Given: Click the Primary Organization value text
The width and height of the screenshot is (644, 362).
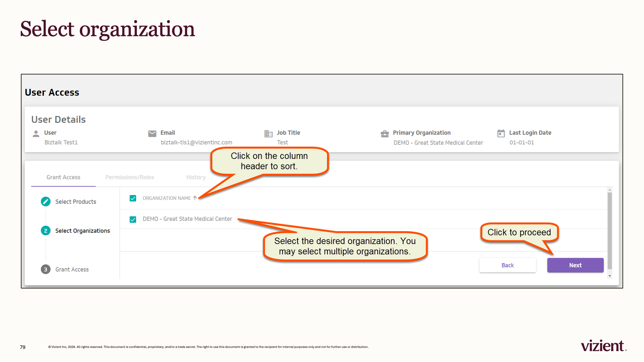Looking at the screenshot, I should pos(438,143).
